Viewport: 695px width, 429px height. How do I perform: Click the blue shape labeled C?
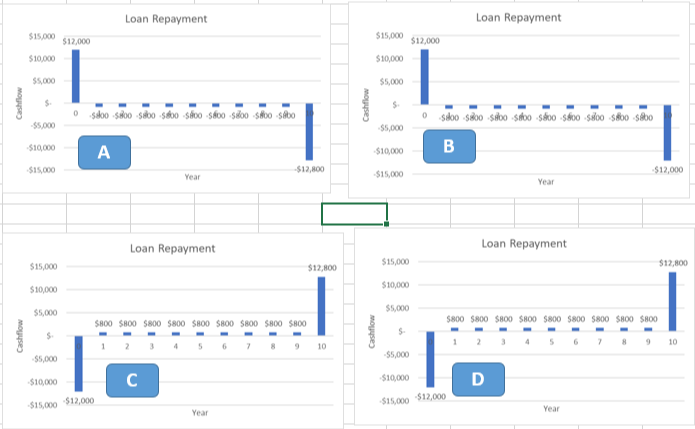click(132, 380)
